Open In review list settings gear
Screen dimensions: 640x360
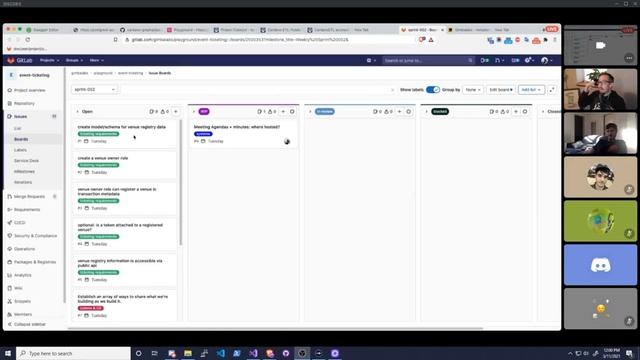(409, 111)
